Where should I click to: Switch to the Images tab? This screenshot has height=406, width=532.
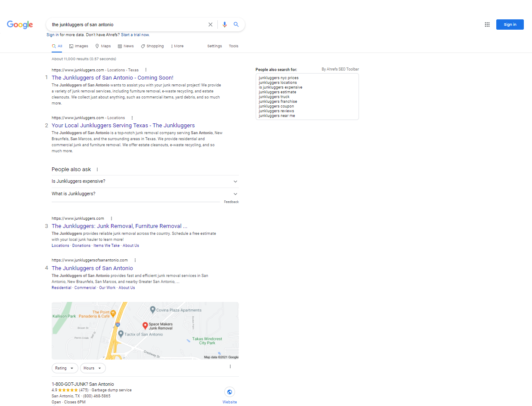[78, 46]
